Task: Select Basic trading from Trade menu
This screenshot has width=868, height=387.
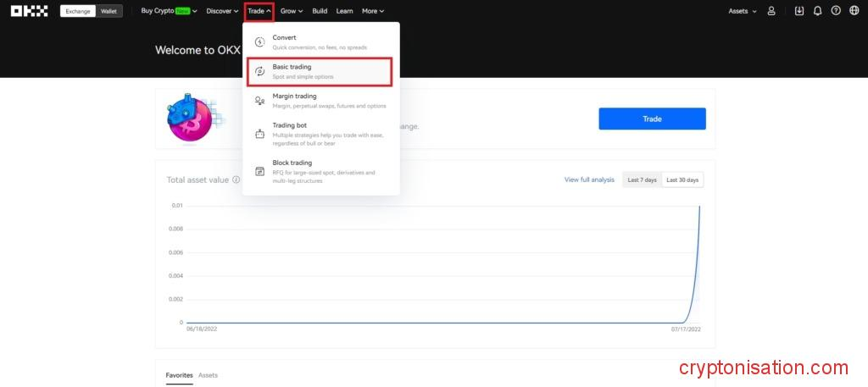Action: pos(319,72)
